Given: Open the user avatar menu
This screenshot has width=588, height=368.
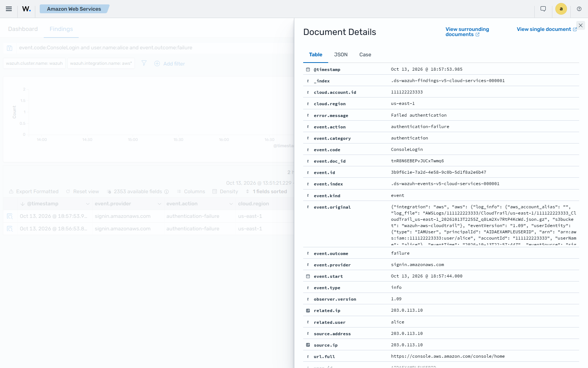Looking at the screenshot, I should point(561,9).
